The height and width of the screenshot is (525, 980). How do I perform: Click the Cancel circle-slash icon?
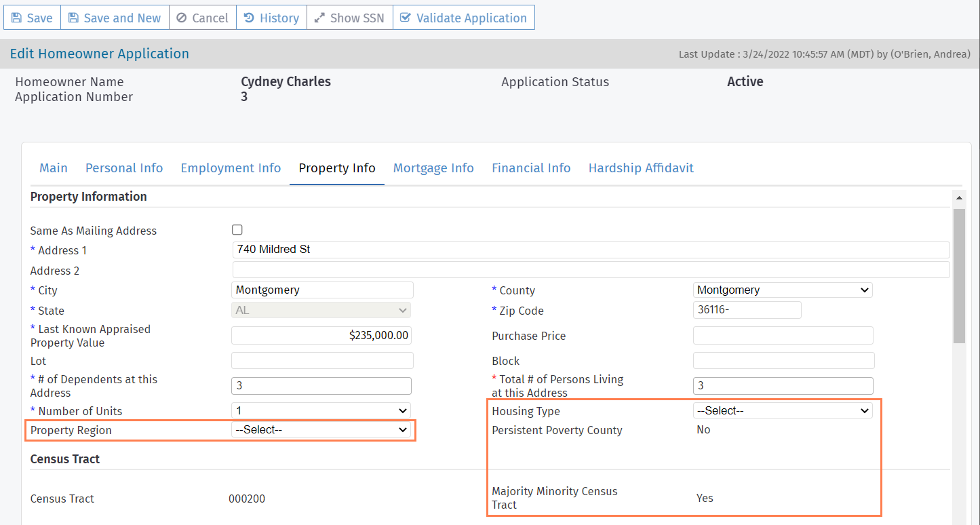point(181,18)
